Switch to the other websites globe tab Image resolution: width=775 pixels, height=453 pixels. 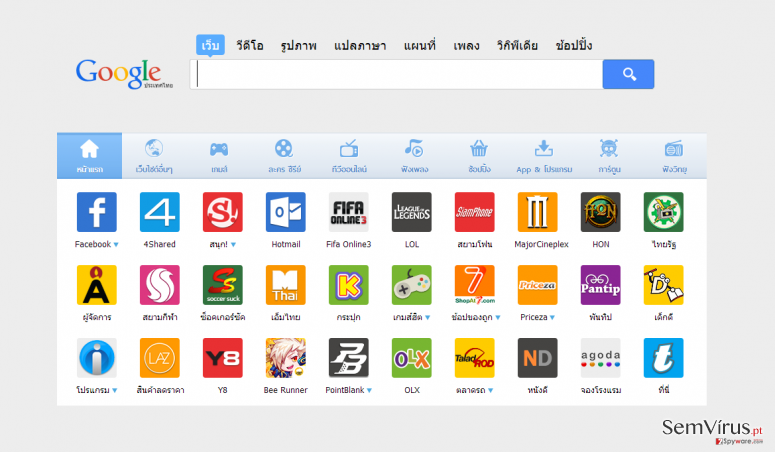pos(154,156)
